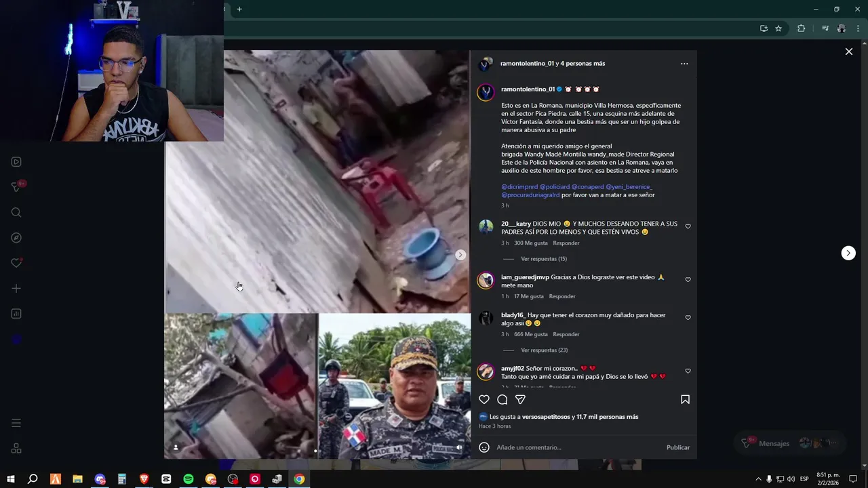Save the post with bookmark icon
Image resolution: width=868 pixels, height=488 pixels.
point(685,400)
